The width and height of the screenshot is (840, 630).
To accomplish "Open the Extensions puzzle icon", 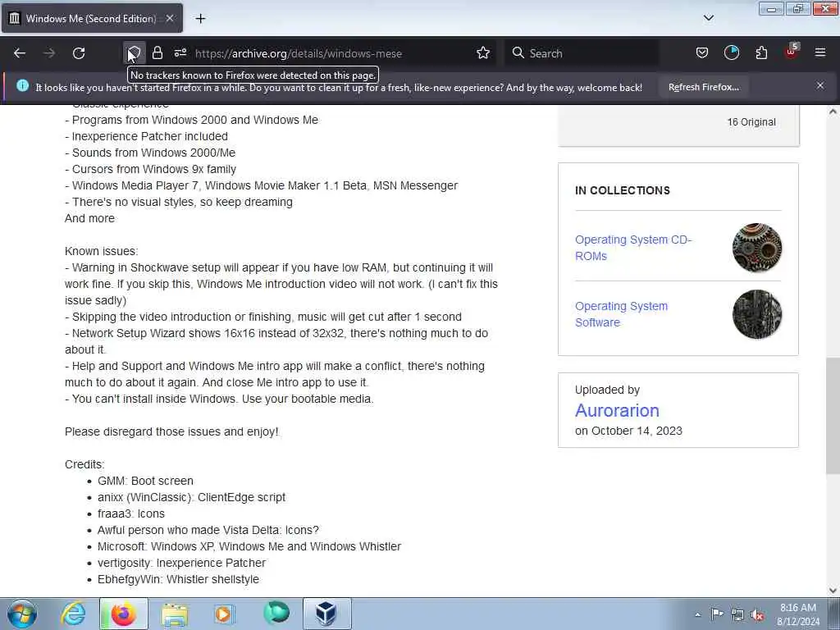I will tap(761, 53).
